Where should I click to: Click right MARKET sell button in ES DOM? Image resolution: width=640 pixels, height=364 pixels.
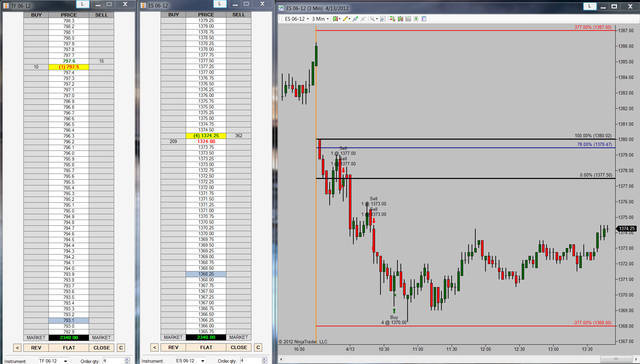point(239,337)
